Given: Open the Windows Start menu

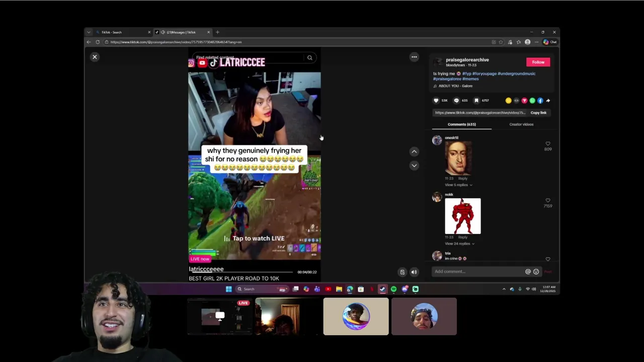Looking at the screenshot, I should click(x=228, y=289).
